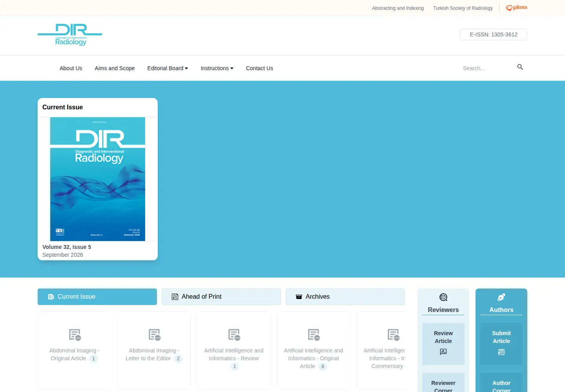Click the count badge 2 for Letter to Editor
Screen dimensions: 565x392
(x=178, y=359)
